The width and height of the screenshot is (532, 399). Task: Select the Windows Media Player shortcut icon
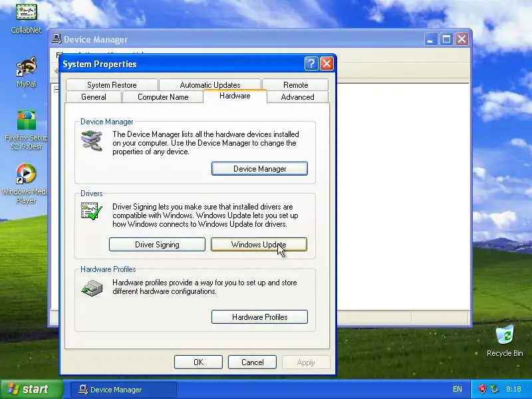coord(26,174)
